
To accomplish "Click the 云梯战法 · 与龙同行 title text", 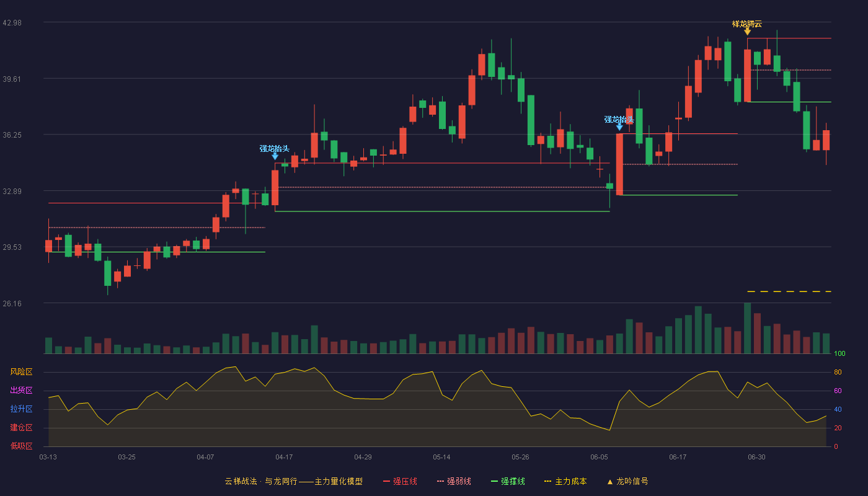I will pyautogui.click(x=261, y=481).
